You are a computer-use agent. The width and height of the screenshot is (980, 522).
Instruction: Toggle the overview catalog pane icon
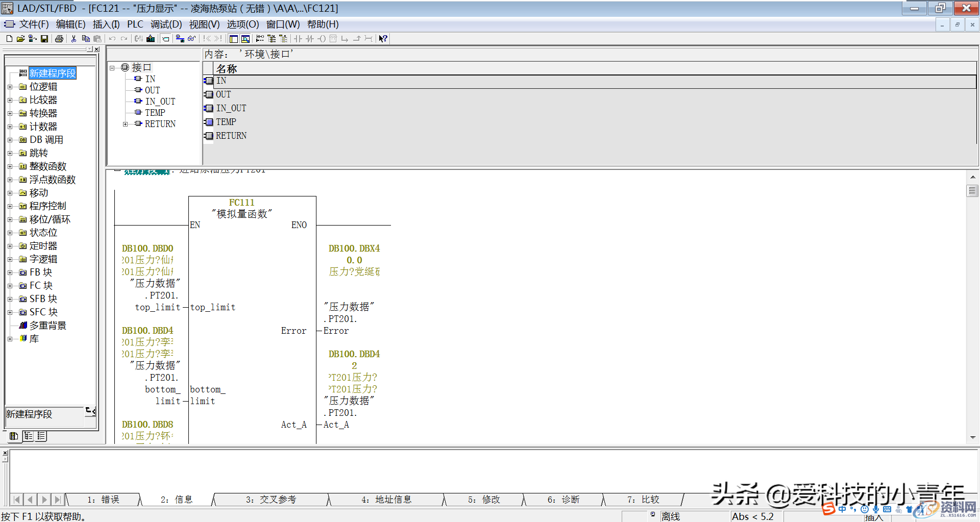233,38
